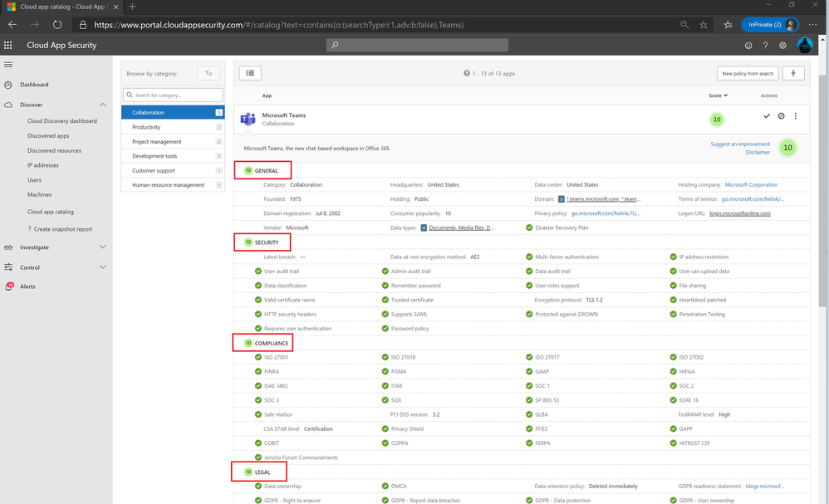Select the Development tools category
The height and width of the screenshot is (504, 829).
pyautogui.click(x=173, y=156)
